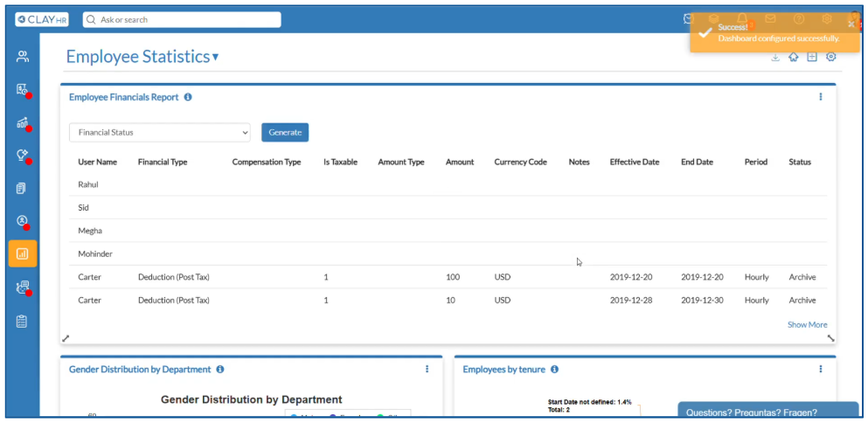Show info for Employees by tenure
This screenshot has width=868, height=423.
[555, 370]
